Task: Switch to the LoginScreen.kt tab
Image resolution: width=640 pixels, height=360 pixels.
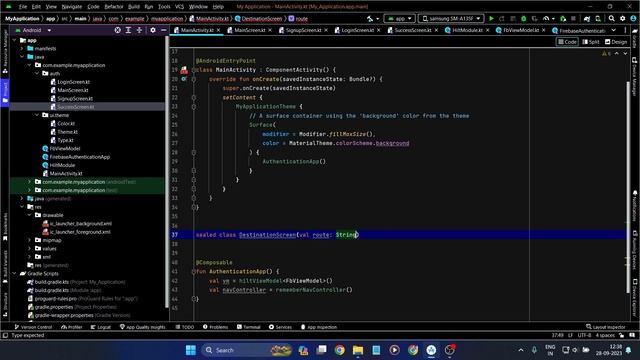Action: pyautogui.click(x=358, y=30)
